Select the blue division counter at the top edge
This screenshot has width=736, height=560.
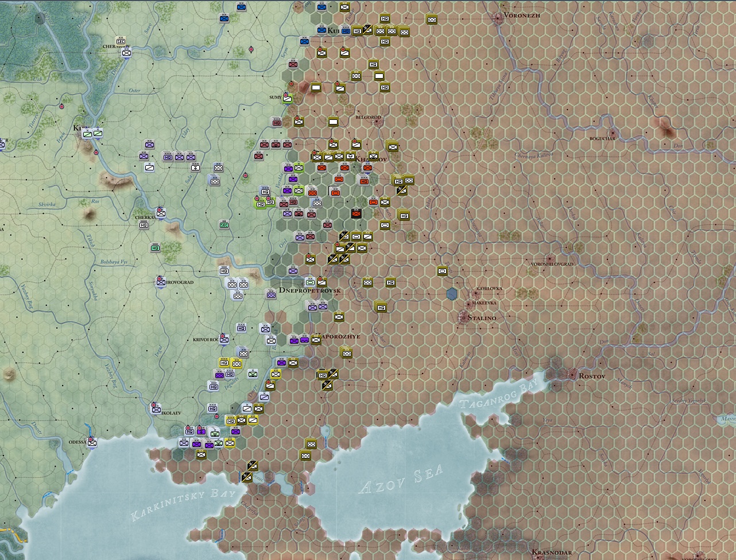[x=242, y=7]
